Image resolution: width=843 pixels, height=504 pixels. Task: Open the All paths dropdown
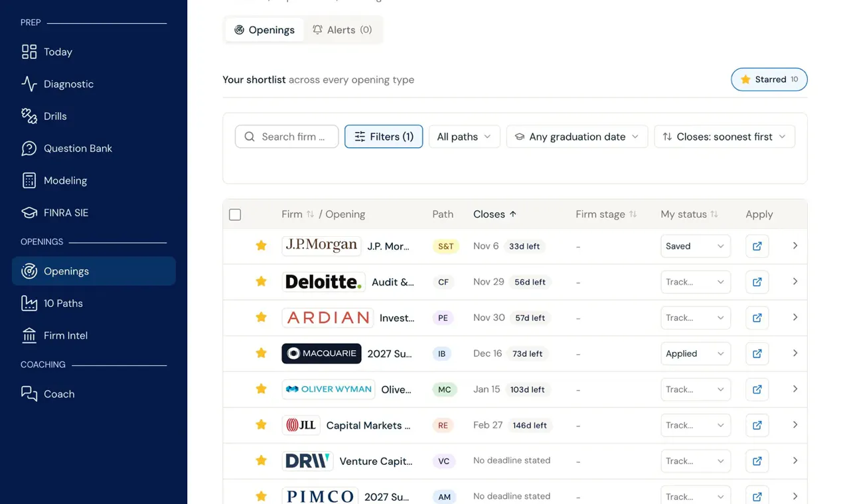pyautogui.click(x=464, y=137)
